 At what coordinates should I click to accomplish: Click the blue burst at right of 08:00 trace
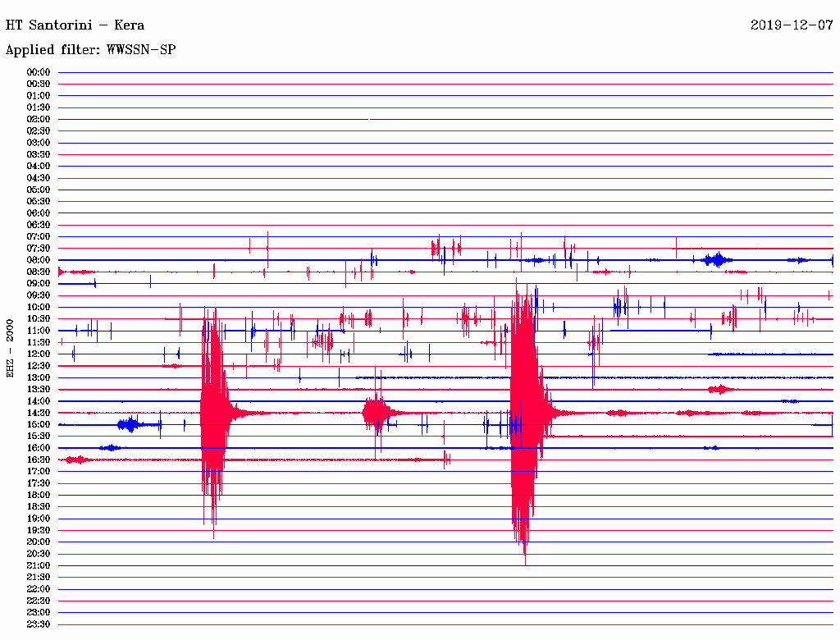pos(718,260)
